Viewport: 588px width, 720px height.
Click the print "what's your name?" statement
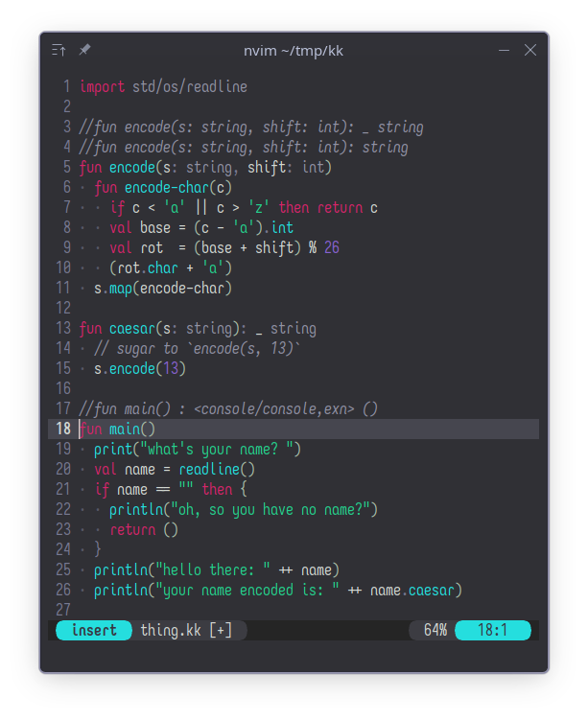pos(198,450)
